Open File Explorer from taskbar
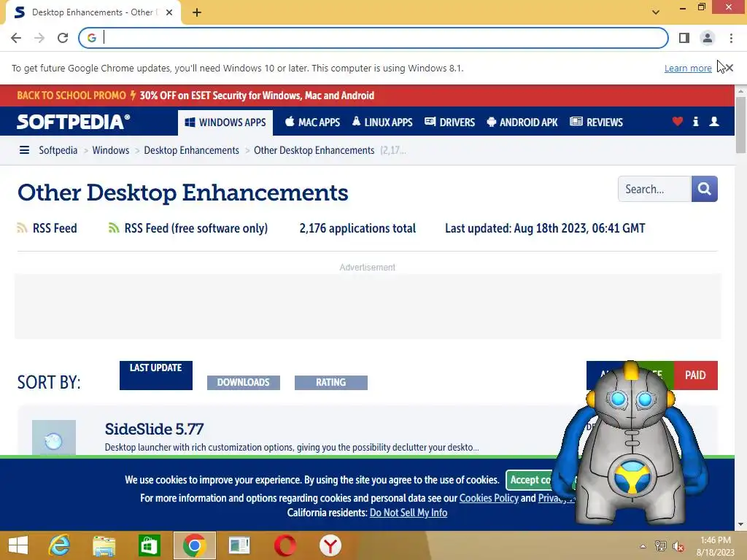Image resolution: width=747 pixels, height=560 pixels. tap(104, 545)
